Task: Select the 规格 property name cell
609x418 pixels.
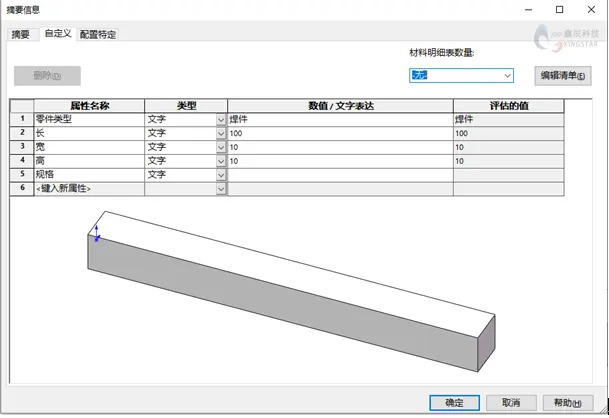Action: point(89,175)
